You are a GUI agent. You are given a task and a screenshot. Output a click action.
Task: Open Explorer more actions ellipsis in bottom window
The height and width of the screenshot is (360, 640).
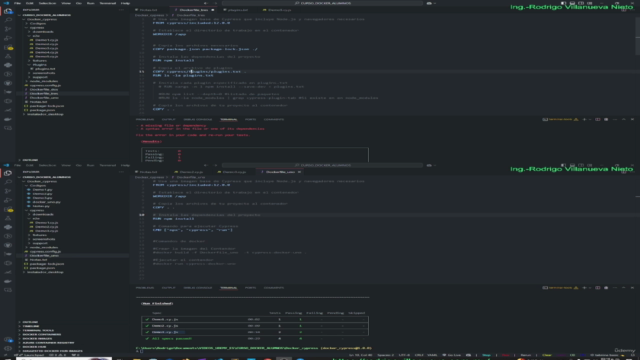click(121, 172)
